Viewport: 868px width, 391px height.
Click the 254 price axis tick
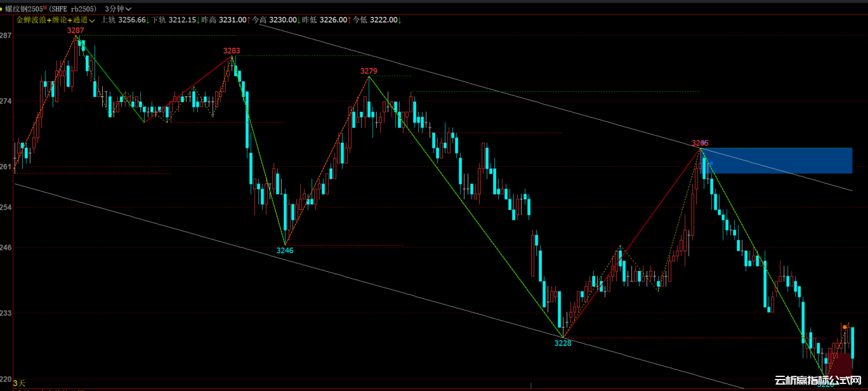click(6, 207)
